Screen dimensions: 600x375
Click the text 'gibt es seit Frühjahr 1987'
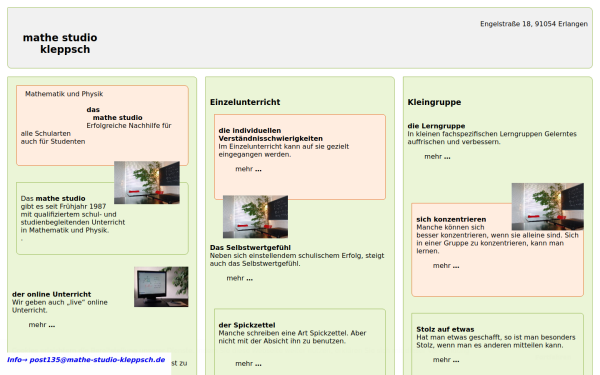point(63,206)
